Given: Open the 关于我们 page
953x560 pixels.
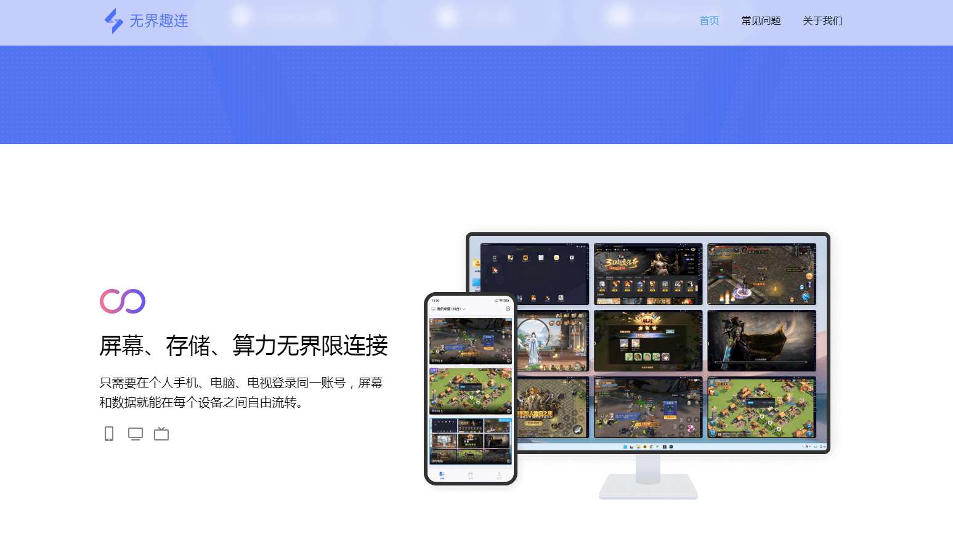Looking at the screenshot, I should (822, 21).
